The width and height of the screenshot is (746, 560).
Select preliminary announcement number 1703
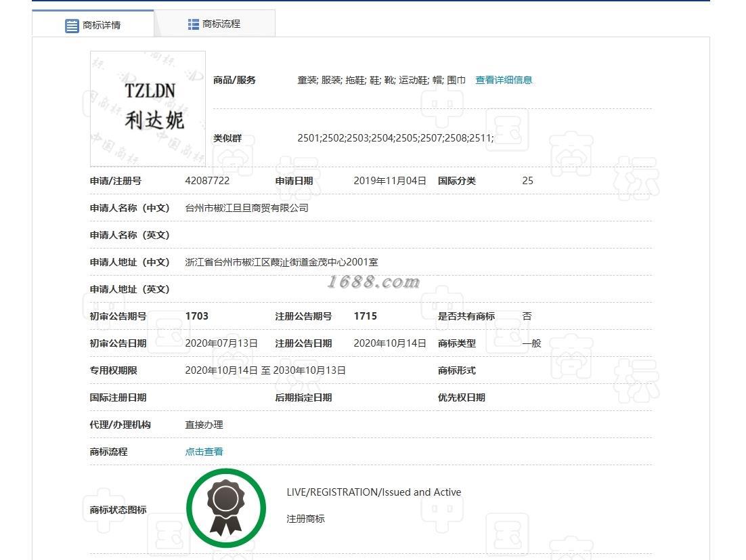(197, 316)
